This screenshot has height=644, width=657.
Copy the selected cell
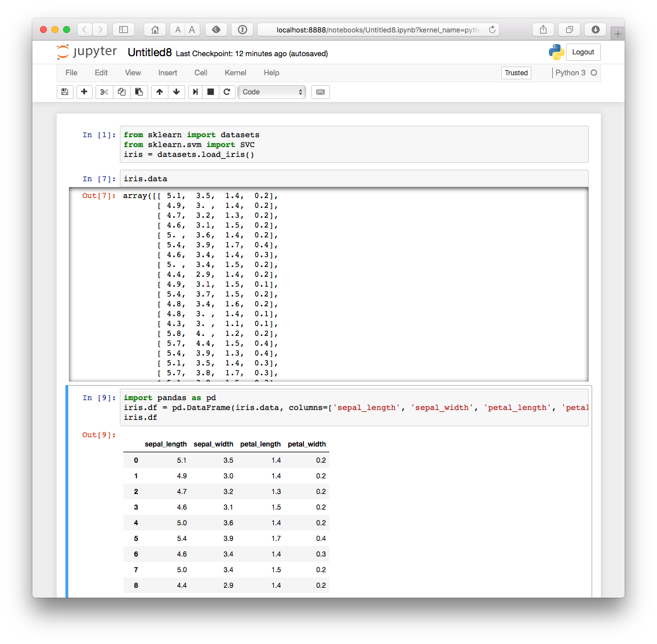coord(122,92)
